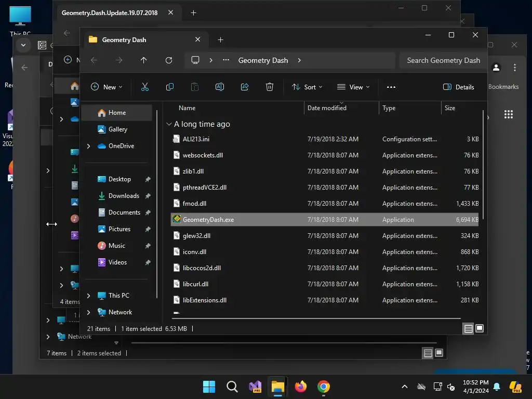Click the Forward navigation arrow
The width and height of the screenshot is (532, 399).
pos(119,60)
